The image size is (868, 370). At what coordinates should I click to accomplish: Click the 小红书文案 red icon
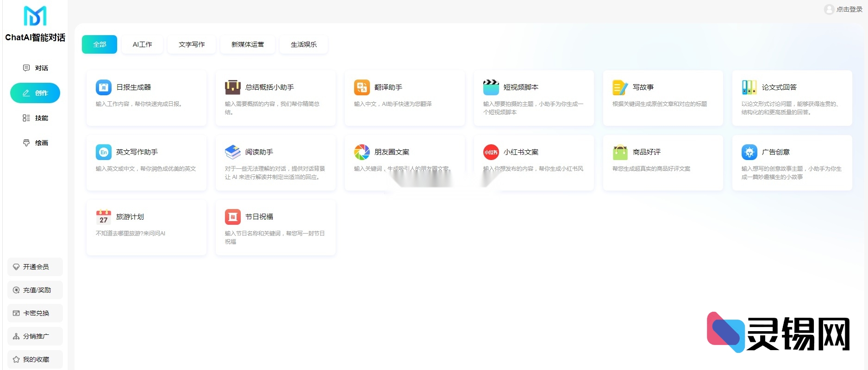coord(491,152)
